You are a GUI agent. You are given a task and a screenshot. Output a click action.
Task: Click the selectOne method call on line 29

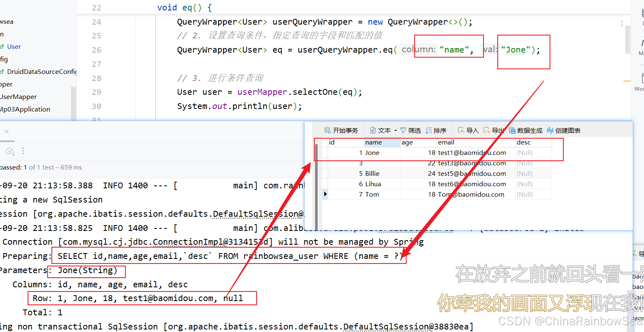pos(315,92)
